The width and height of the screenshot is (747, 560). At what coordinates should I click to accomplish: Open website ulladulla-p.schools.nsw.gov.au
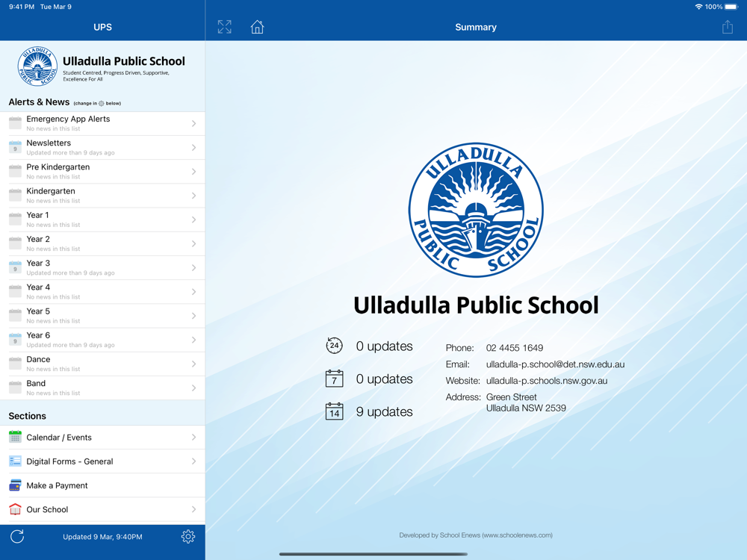coord(547,381)
